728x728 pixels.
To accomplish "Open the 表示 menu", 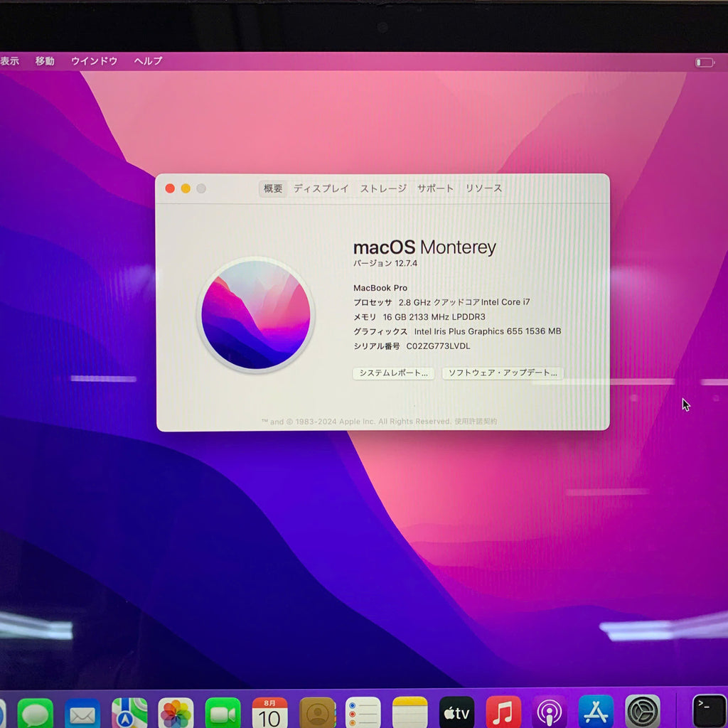I will pos(9,61).
